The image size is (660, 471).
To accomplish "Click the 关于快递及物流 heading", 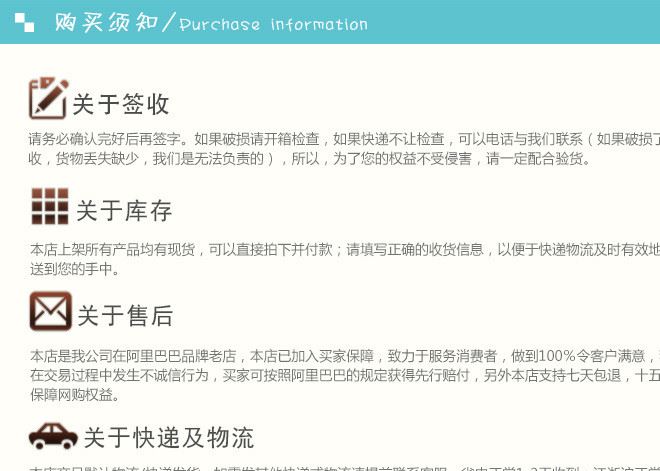I will tap(169, 437).
